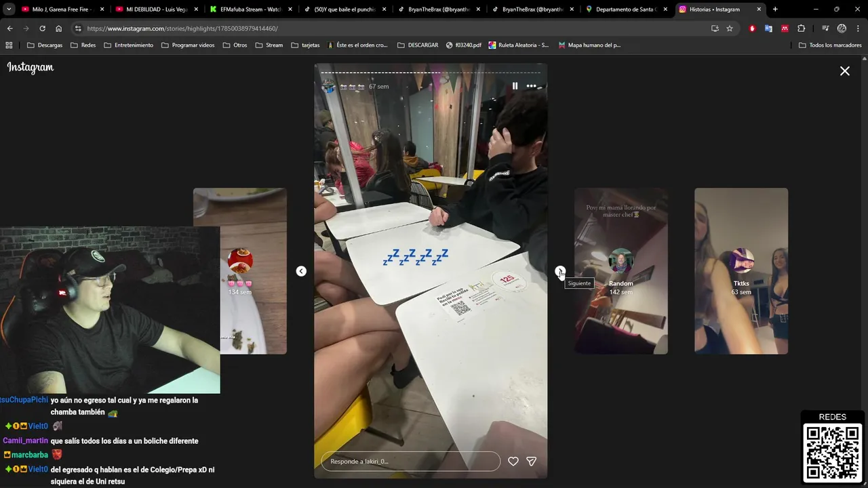Open the media control button
868x488 pixels.
click(x=825, y=28)
